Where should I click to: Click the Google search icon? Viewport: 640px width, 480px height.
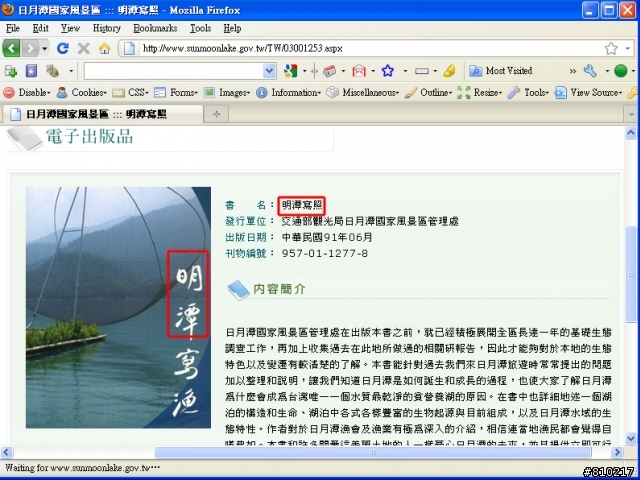click(290, 71)
